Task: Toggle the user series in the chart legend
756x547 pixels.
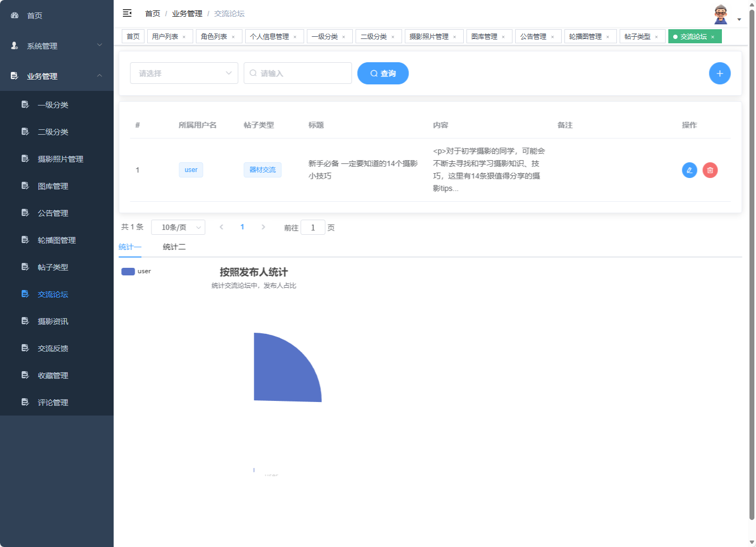Action: [136, 271]
